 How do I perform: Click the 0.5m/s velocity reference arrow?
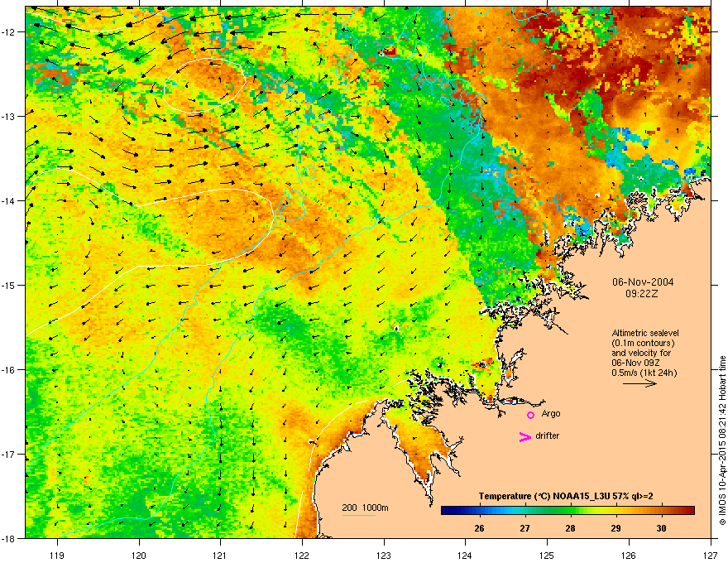pos(639,383)
